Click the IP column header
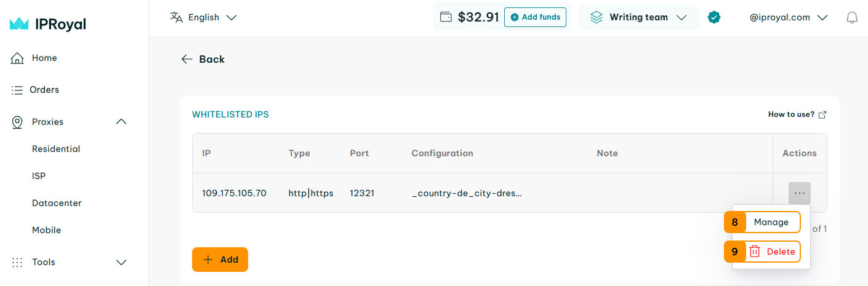 206,153
